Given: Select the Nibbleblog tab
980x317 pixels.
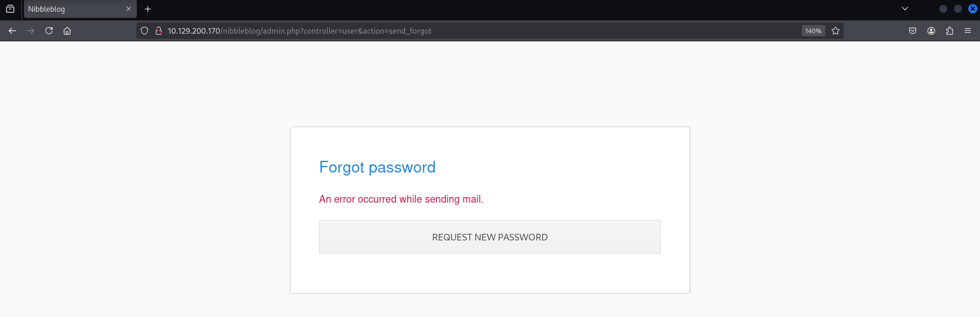Looking at the screenshot, I should point(71,9).
